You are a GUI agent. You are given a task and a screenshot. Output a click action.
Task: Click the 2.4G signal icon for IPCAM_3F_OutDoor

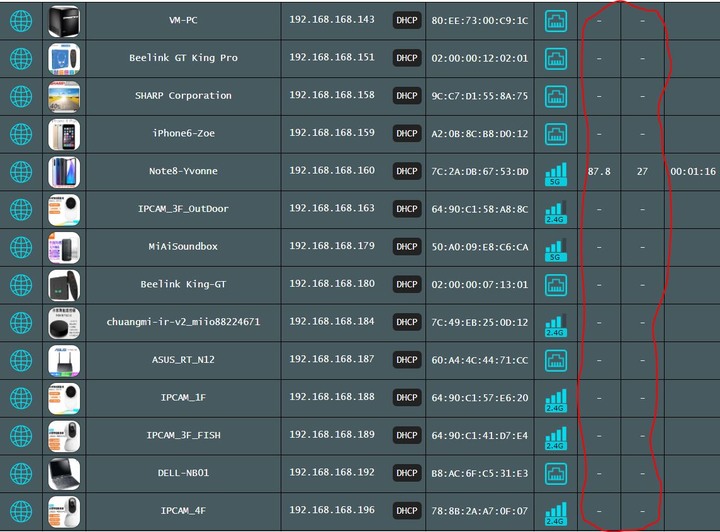click(x=556, y=212)
